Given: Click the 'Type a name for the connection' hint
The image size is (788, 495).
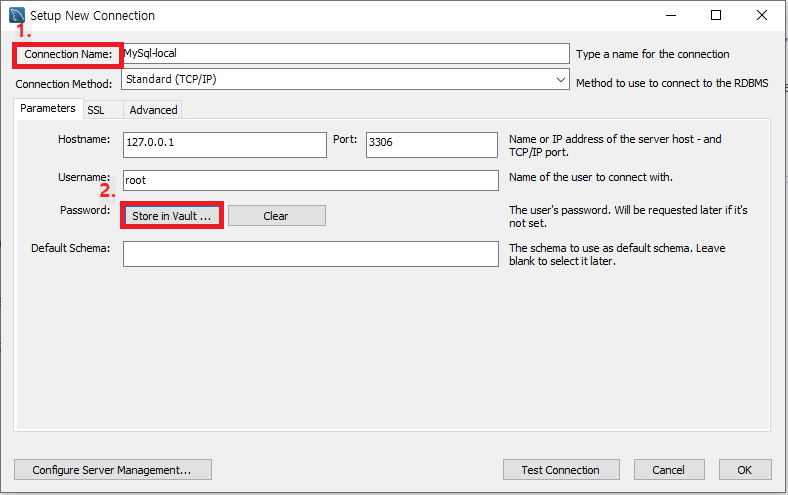Looking at the screenshot, I should click(652, 54).
